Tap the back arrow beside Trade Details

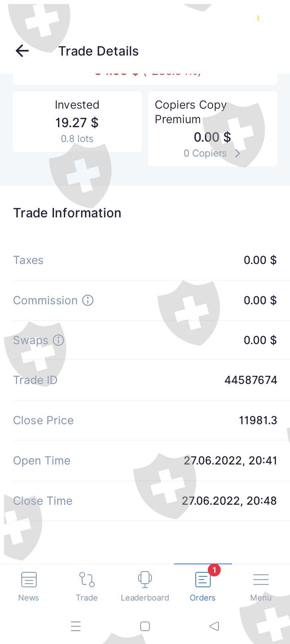(x=22, y=51)
